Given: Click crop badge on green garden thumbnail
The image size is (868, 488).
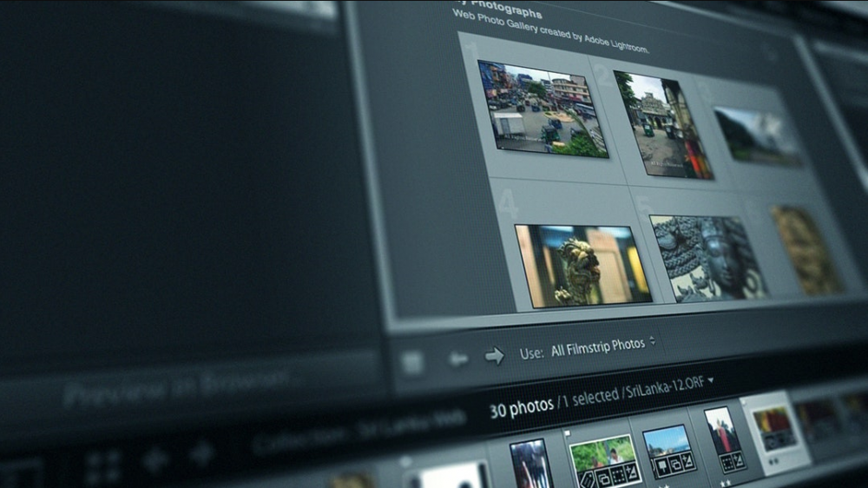Looking at the screenshot, I should pos(618,475).
